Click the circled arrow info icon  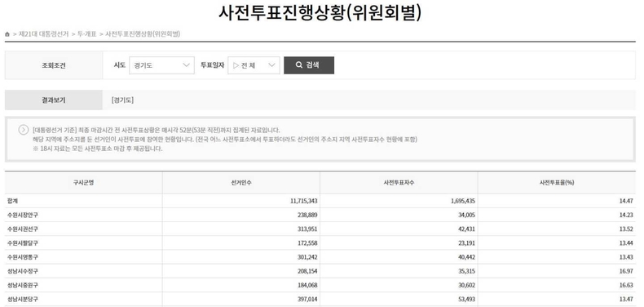24,130
